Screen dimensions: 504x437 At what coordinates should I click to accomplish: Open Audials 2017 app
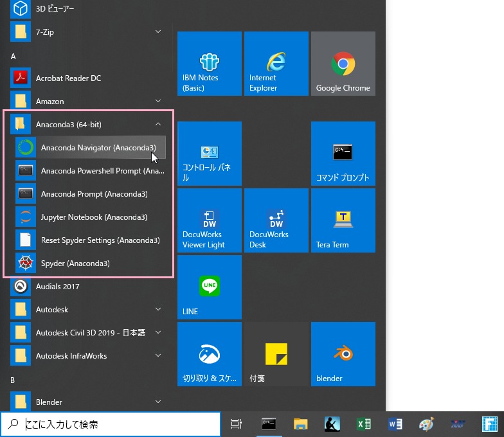tap(88, 287)
